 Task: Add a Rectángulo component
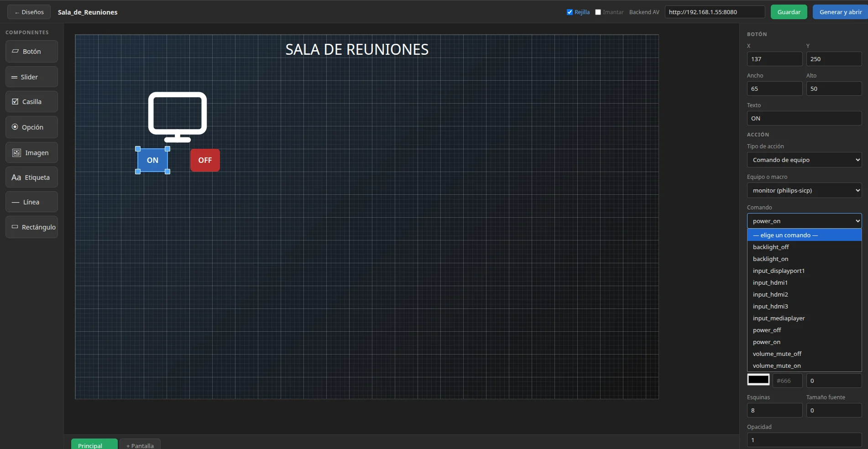click(x=31, y=227)
